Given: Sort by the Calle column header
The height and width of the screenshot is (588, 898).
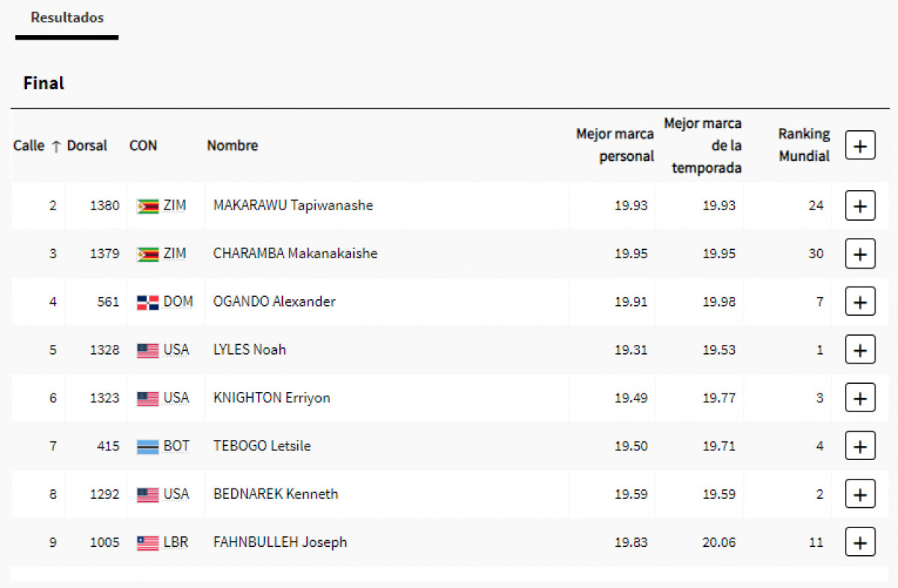Looking at the screenshot, I should 29,146.
